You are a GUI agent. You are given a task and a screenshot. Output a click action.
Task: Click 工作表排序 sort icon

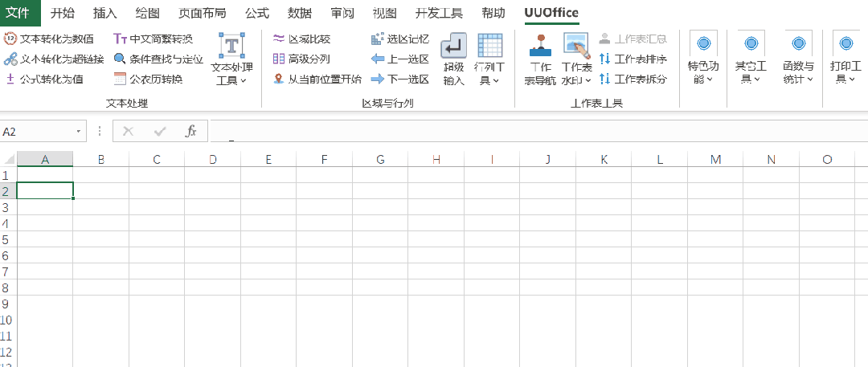click(604, 59)
